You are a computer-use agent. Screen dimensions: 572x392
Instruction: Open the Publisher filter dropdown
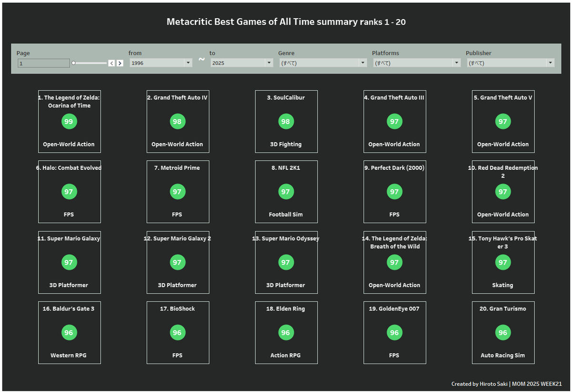(550, 62)
